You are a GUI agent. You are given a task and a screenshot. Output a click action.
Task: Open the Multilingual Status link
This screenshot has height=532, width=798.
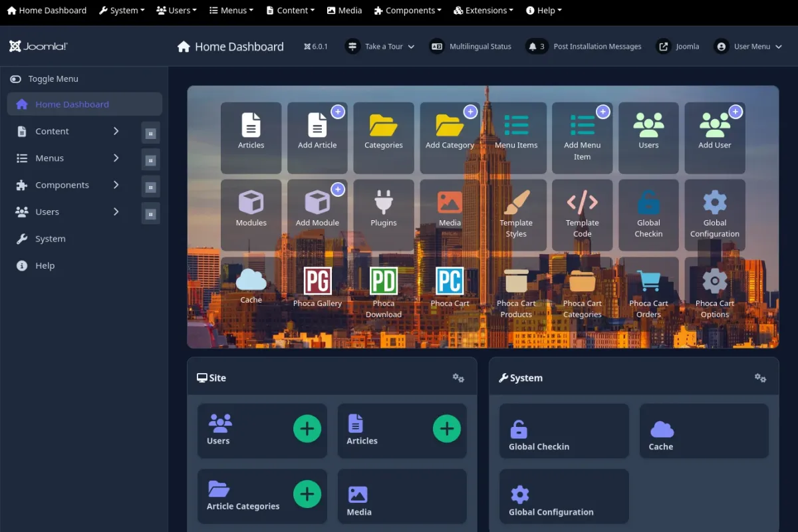coord(471,47)
